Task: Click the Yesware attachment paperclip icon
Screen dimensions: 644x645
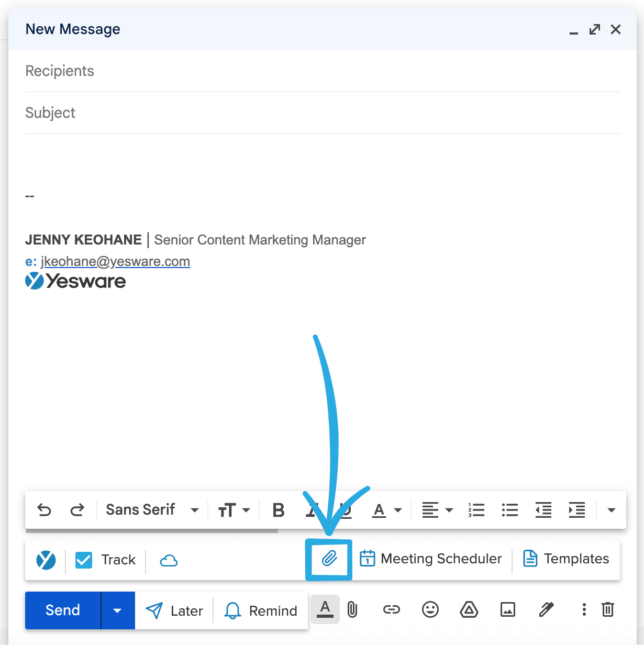Action: 329,559
